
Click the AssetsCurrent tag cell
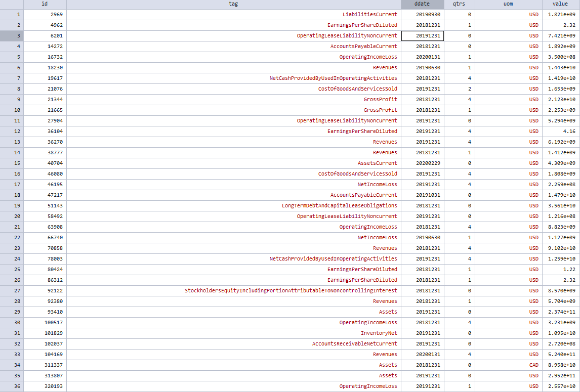coord(234,163)
